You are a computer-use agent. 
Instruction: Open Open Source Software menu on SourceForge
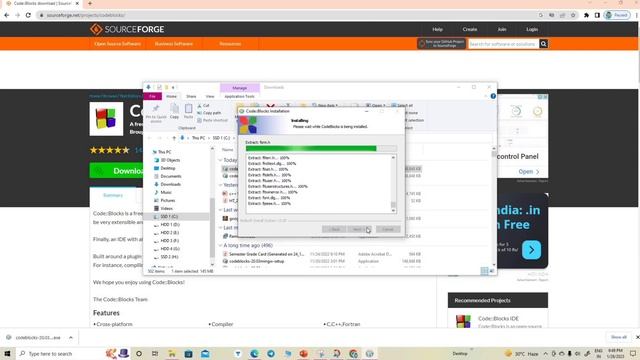[x=118, y=44]
